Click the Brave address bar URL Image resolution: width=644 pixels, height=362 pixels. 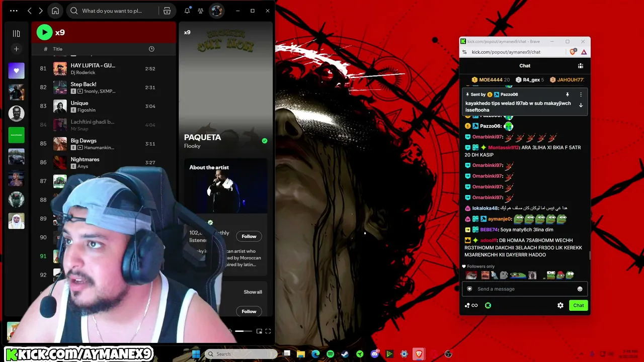tap(506, 52)
